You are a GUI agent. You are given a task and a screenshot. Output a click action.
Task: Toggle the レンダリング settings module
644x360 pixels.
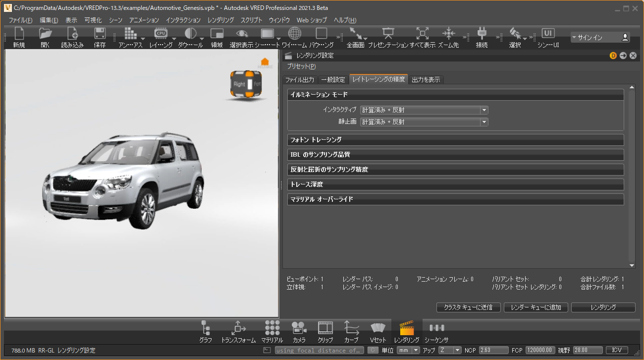pyautogui.click(x=407, y=332)
